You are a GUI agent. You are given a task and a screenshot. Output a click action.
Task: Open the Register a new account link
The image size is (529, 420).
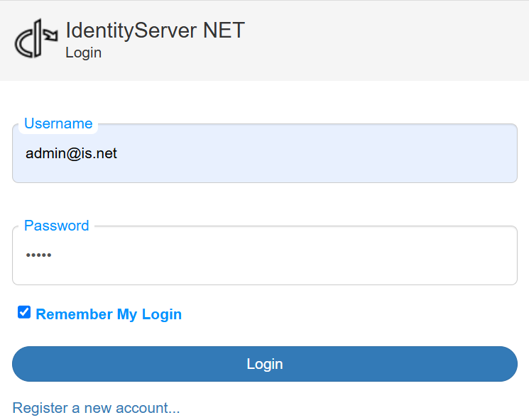click(x=96, y=408)
